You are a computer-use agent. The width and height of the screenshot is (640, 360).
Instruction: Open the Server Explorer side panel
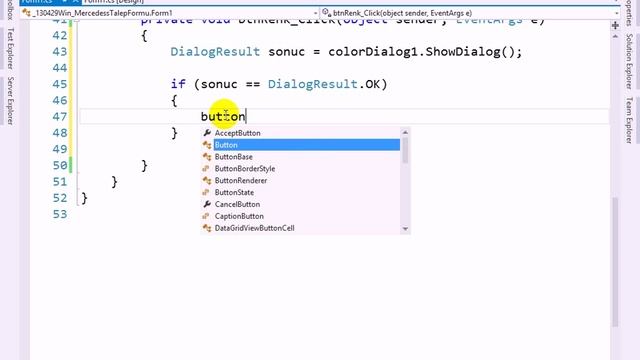coord(11,101)
